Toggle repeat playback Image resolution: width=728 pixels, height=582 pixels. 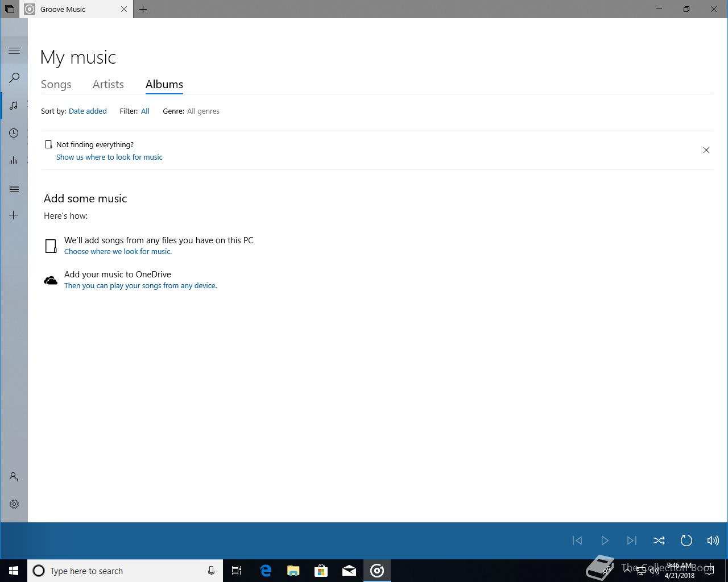point(686,541)
